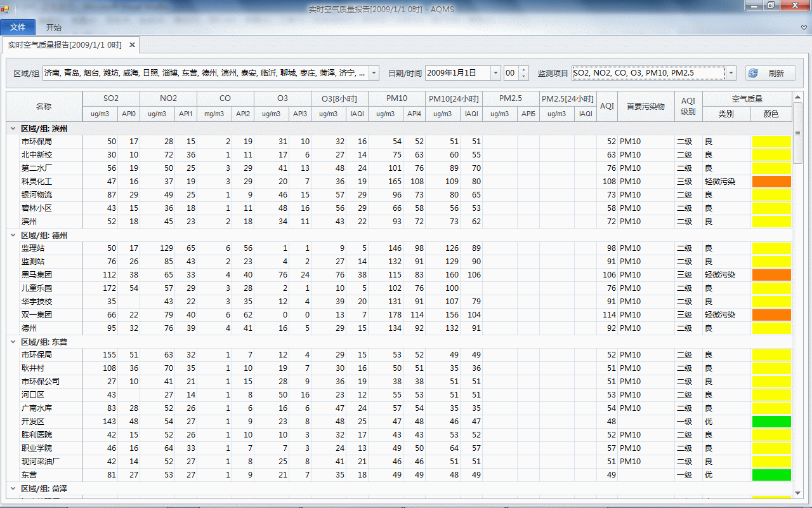
Task: Click the scrollbar down arrow of the table
Action: 797,493
